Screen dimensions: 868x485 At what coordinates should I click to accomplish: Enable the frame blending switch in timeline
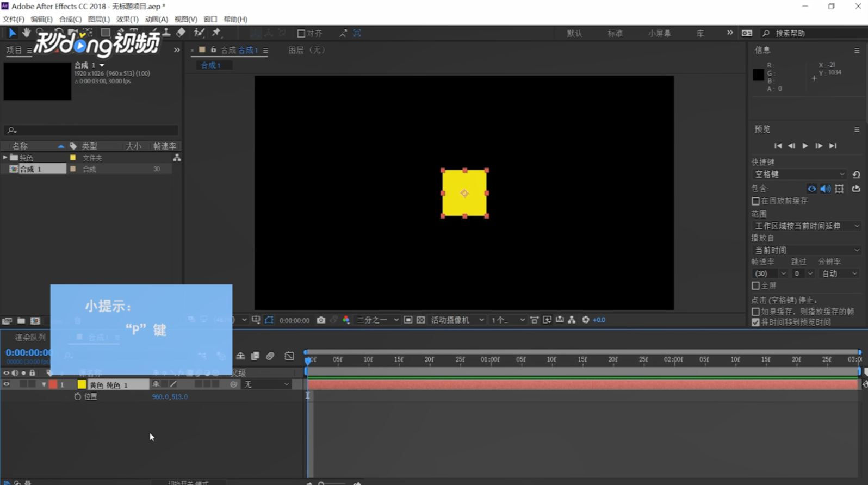(255, 356)
